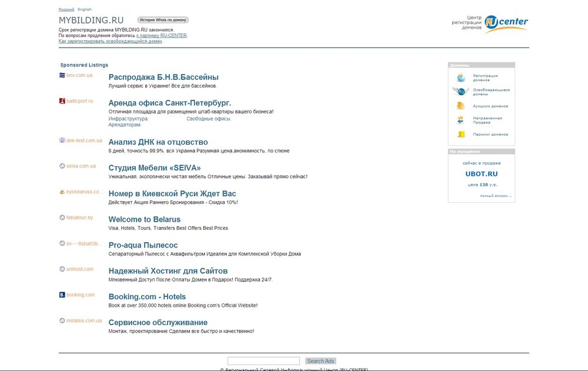Click the booking.com favicon icon
Viewport: 588px width, 371px height.
tap(62, 295)
